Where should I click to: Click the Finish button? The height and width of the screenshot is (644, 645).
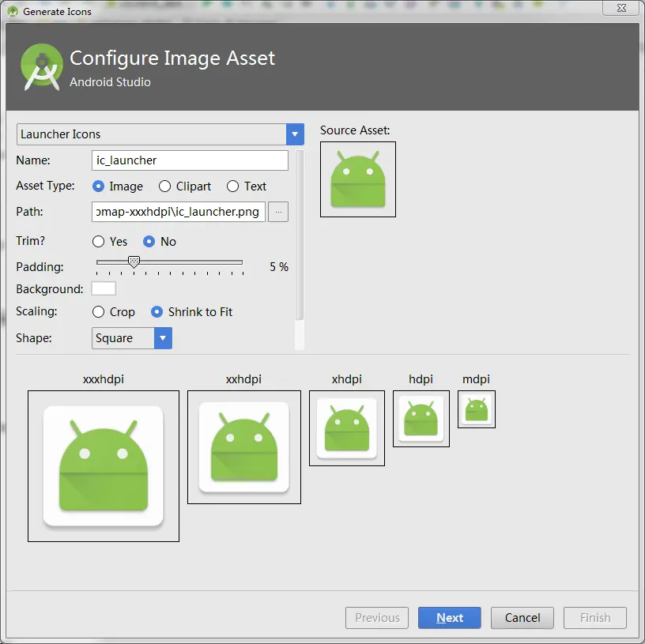tap(595, 618)
